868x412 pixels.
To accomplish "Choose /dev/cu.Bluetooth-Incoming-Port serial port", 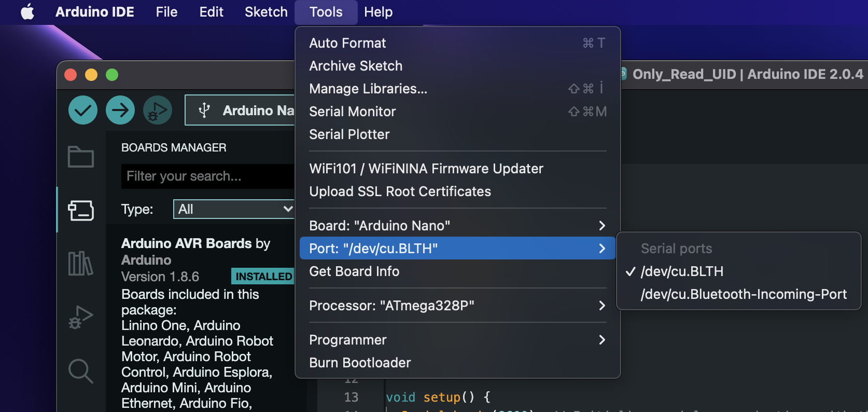I will point(744,294).
